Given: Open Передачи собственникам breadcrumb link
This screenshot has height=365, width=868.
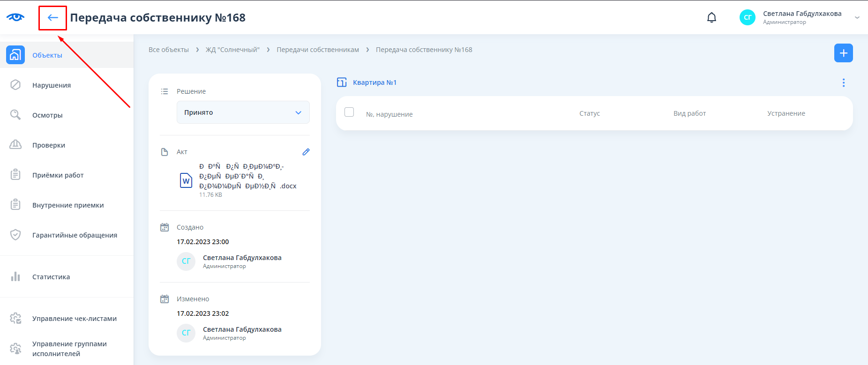Looking at the screenshot, I should (318, 50).
